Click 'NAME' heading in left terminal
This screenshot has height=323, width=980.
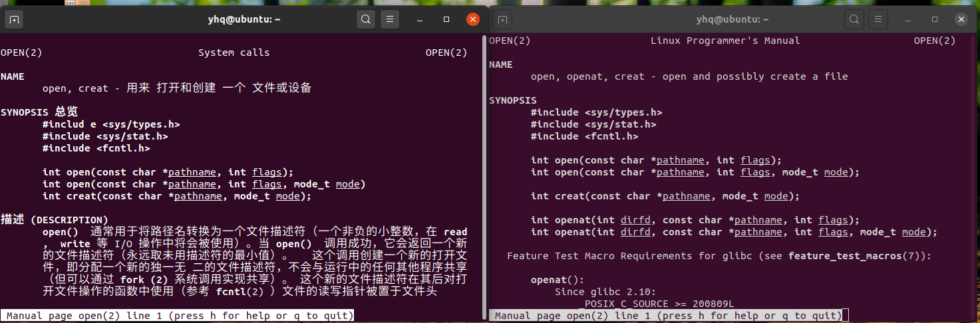click(x=12, y=76)
